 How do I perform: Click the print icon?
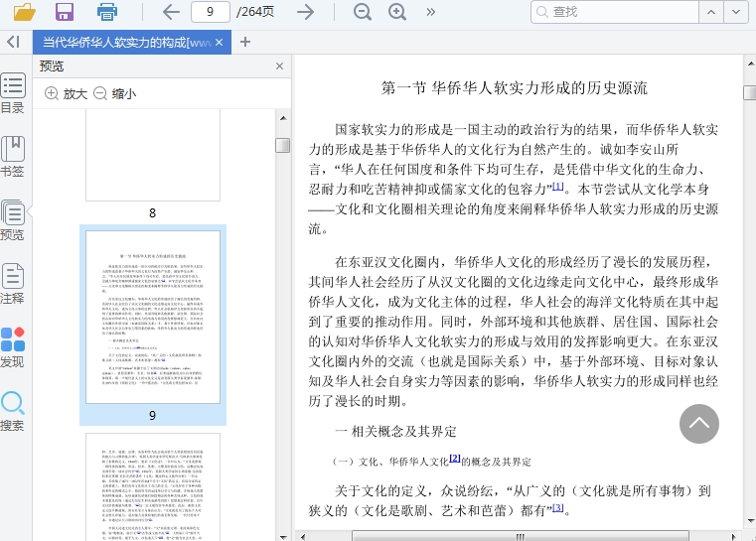coord(107,12)
